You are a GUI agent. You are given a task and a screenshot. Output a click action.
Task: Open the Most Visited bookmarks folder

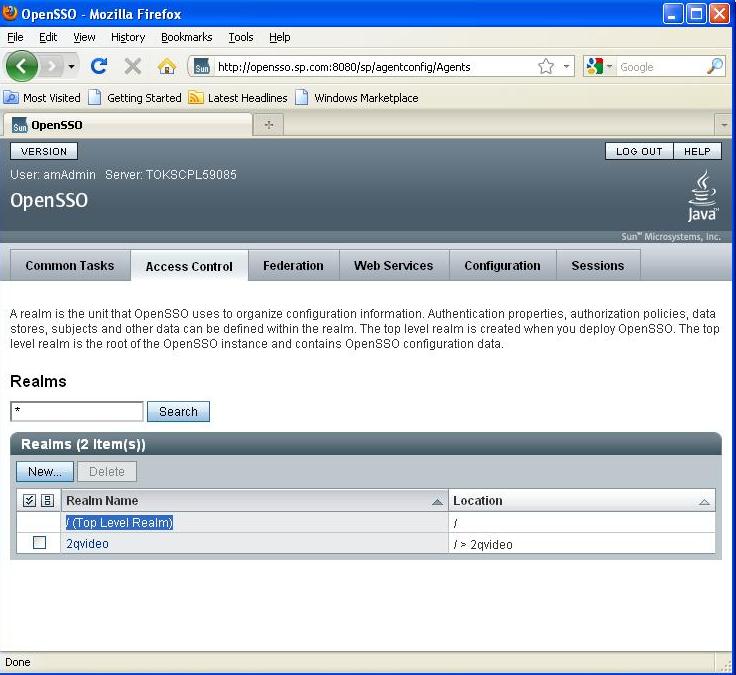click(x=42, y=98)
